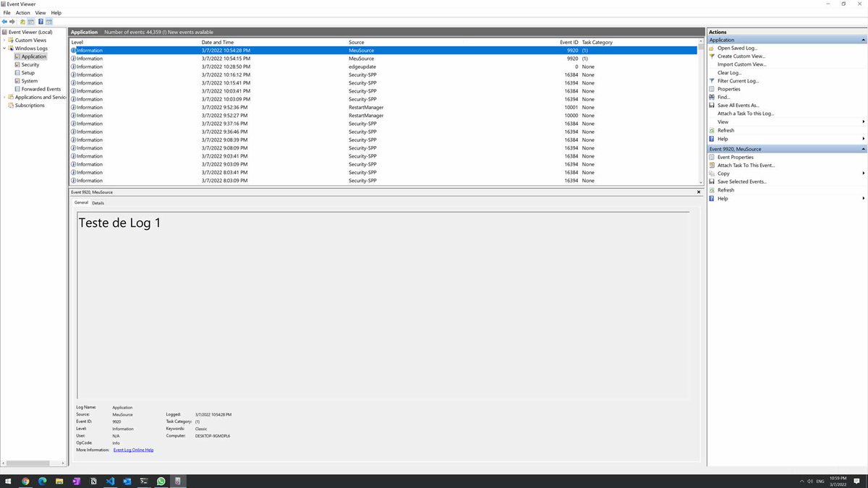Open the Action menu
The width and height of the screenshot is (868, 488).
click(x=22, y=12)
